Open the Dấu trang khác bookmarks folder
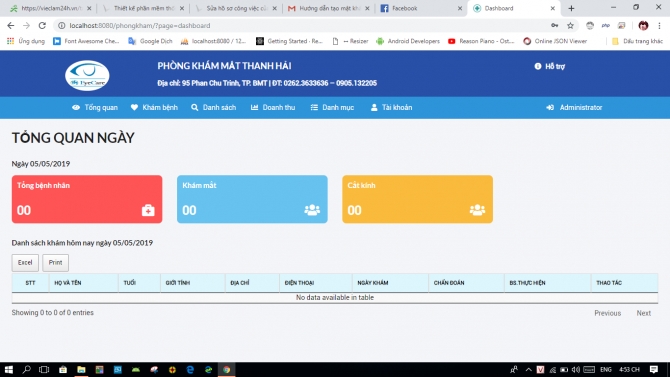The image size is (670, 377). point(637,41)
